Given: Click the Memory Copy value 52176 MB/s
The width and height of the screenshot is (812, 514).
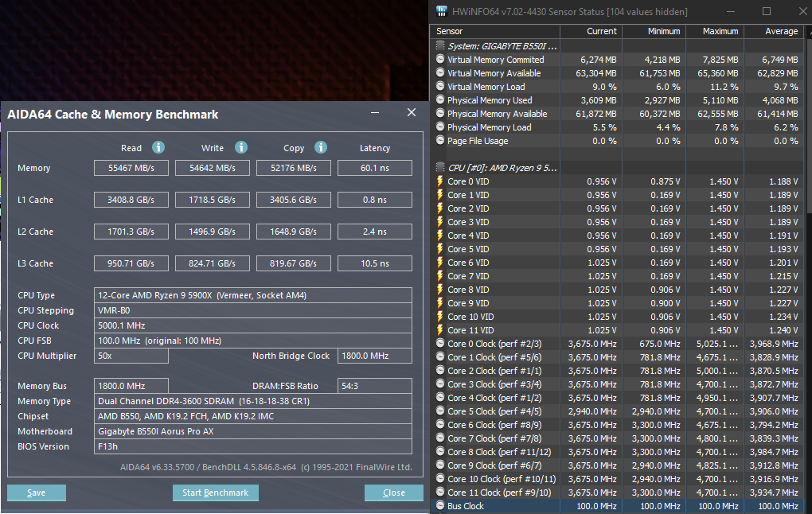Looking at the screenshot, I should (x=294, y=168).
